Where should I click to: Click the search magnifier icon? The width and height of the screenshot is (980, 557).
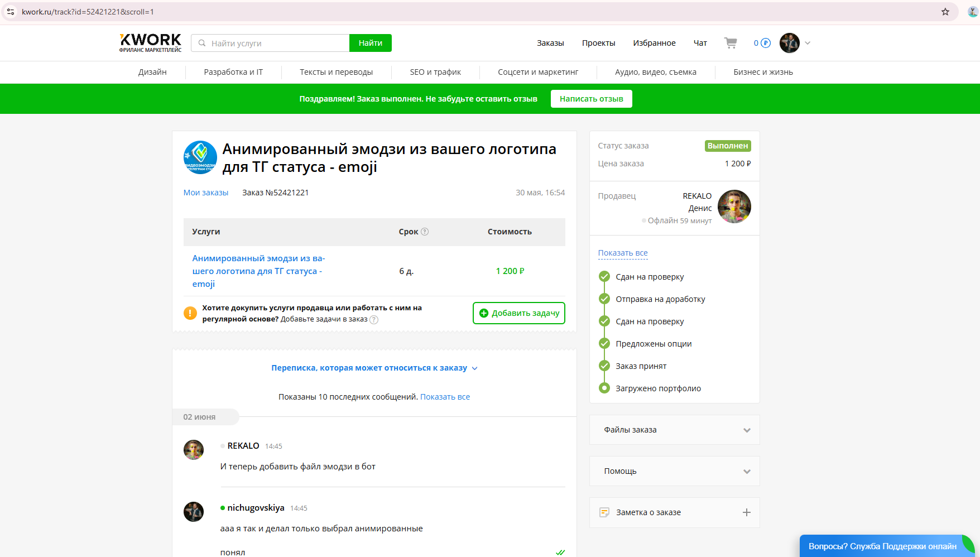click(202, 43)
